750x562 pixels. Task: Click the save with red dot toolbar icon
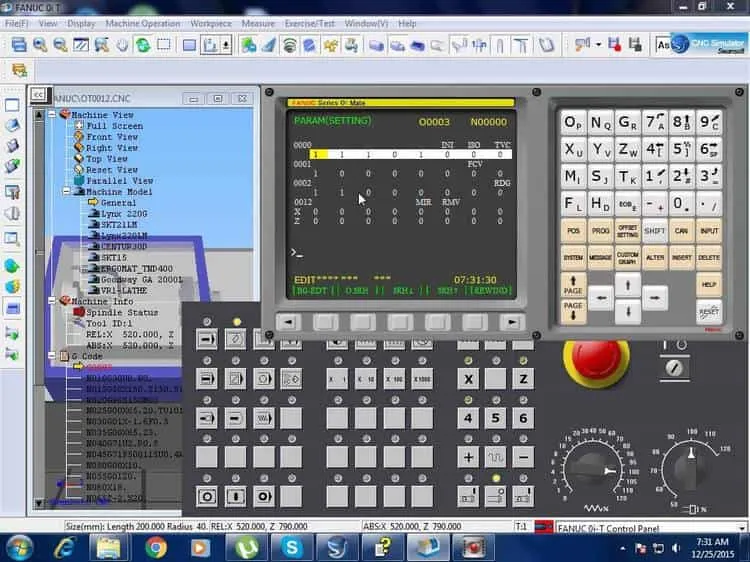(614, 45)
